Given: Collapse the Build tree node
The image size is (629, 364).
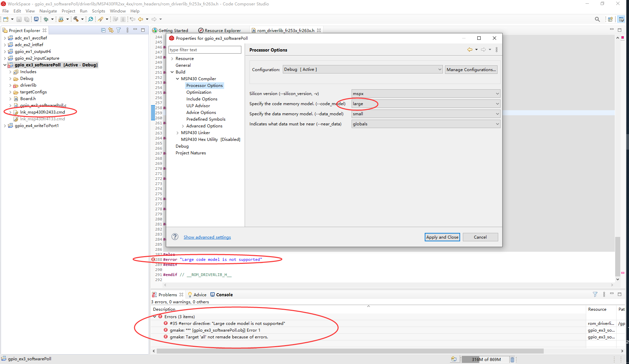Looking at the screenshot, I should [x=172, y=72].
